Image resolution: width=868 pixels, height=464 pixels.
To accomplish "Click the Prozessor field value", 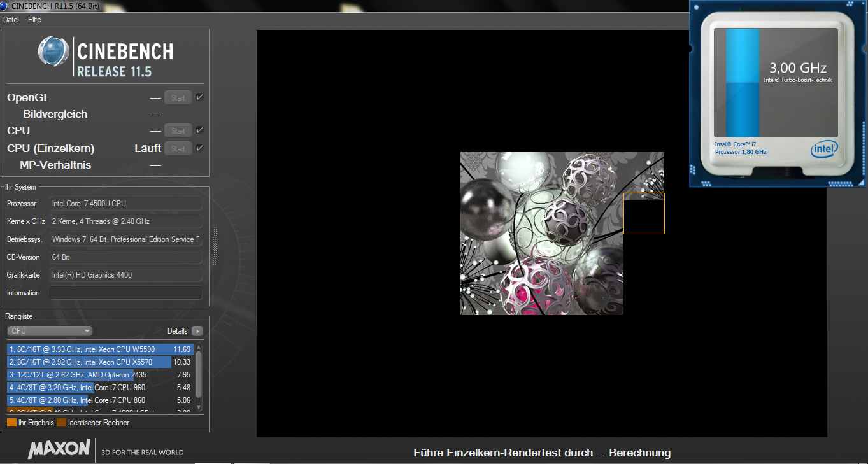I will (x=126, y=204).
